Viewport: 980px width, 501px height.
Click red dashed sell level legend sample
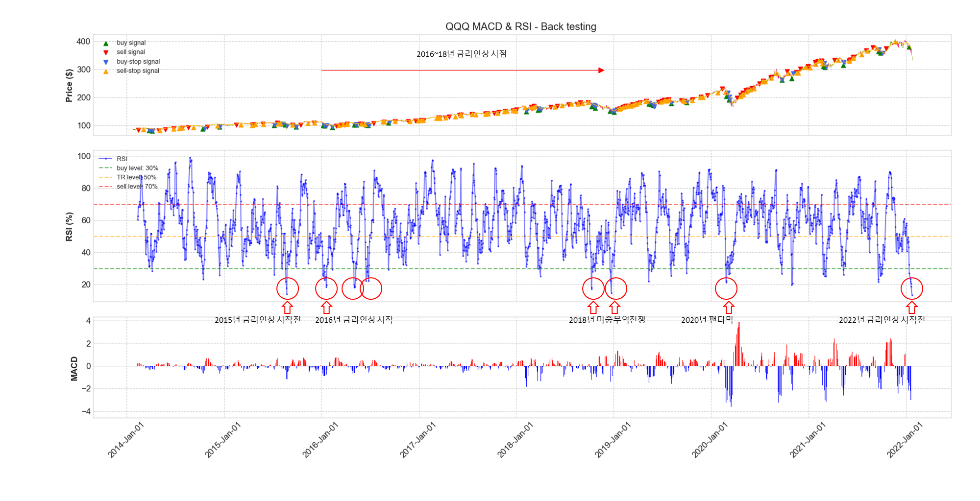106,187
